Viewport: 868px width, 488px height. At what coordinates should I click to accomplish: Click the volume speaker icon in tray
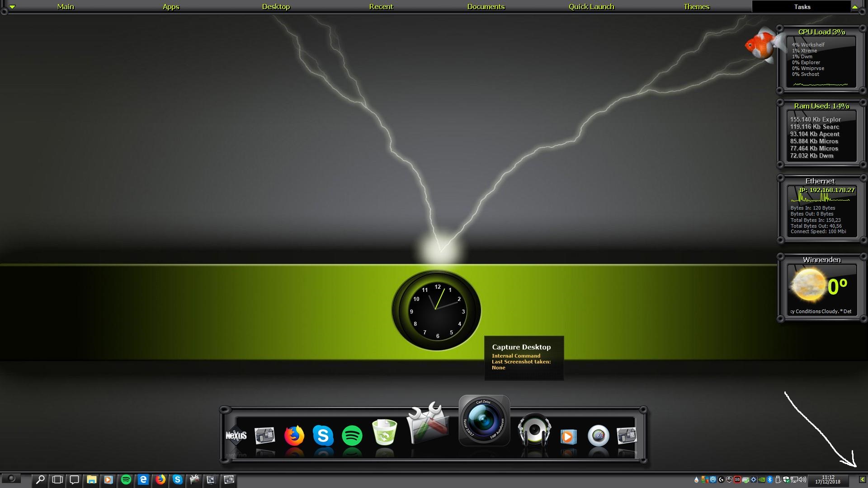click(x=802, y=479)
